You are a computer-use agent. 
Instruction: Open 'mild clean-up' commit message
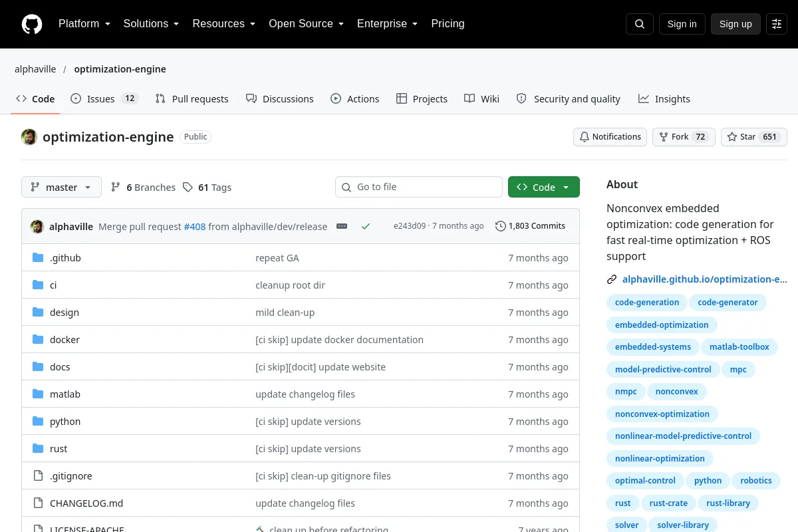[x=285, y=313]
